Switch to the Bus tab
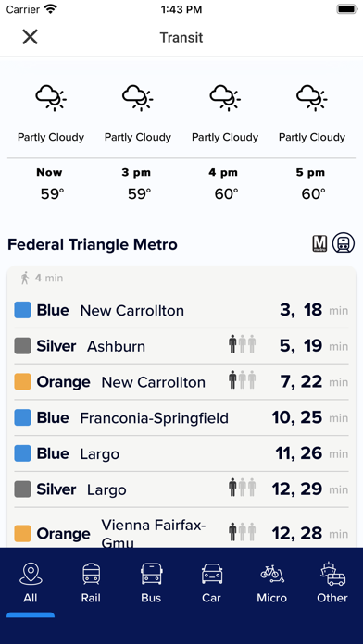The height and width of the screenshot is (644, 363). pos(151,584)
